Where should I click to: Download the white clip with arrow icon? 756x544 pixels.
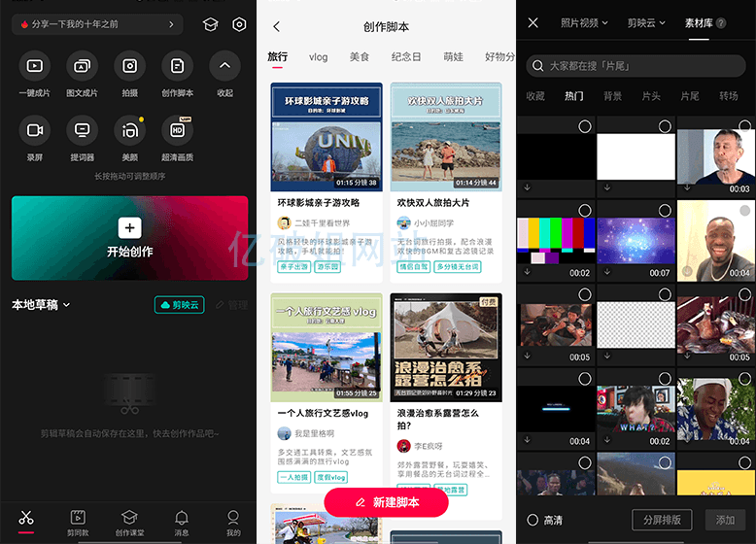click(607, 187)
